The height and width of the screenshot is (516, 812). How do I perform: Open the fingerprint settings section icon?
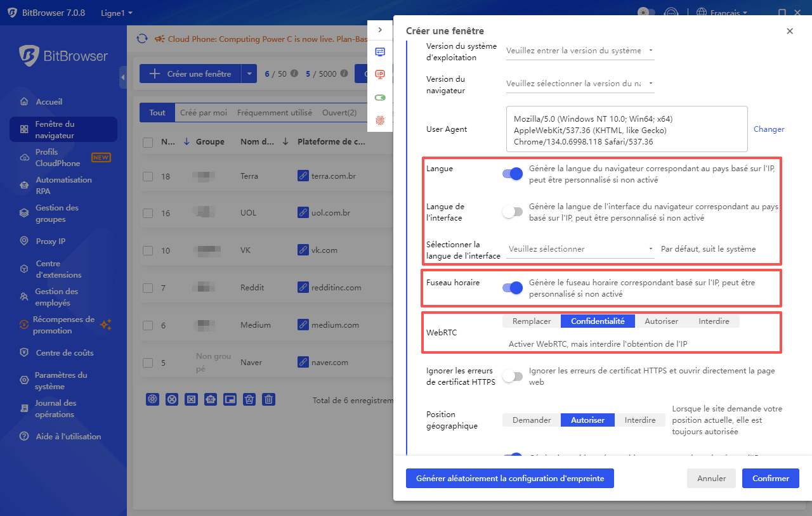379,120
